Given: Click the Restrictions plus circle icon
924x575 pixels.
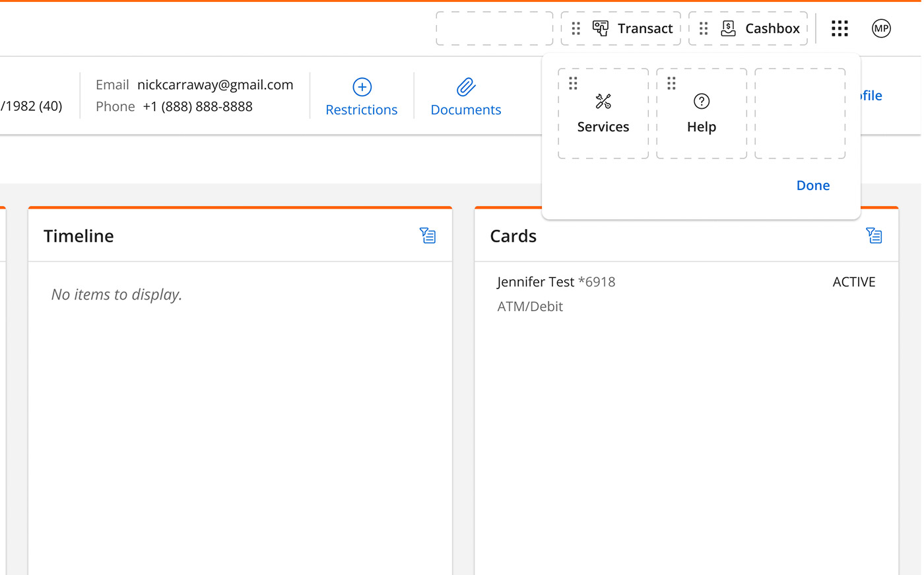Looking at the screenshot, I should point(362,87).
